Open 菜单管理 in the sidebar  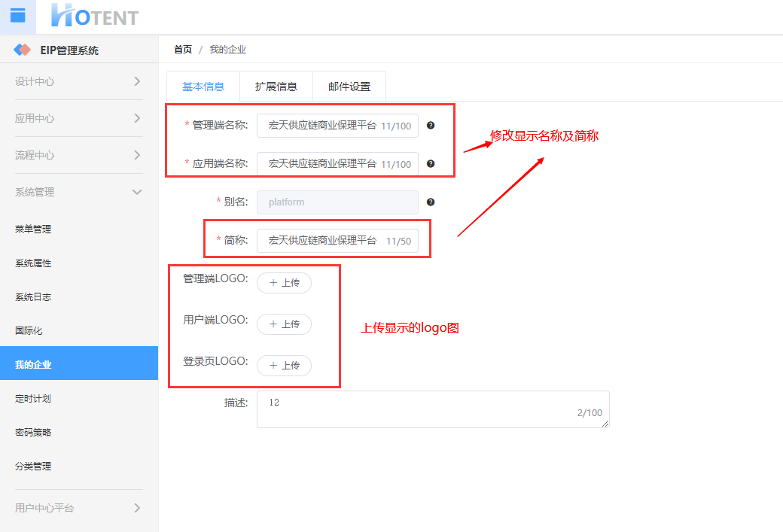click(x=33, y=230)
